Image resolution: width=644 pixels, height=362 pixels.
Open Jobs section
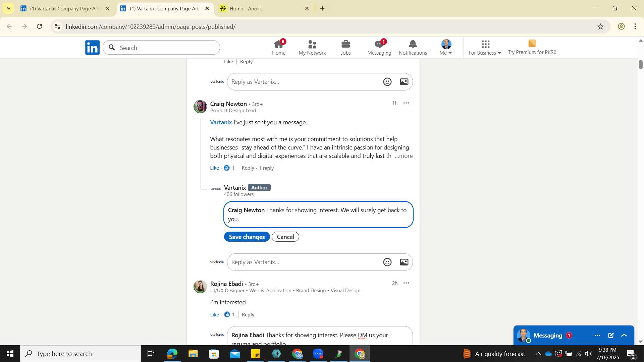tap(346, 47)
